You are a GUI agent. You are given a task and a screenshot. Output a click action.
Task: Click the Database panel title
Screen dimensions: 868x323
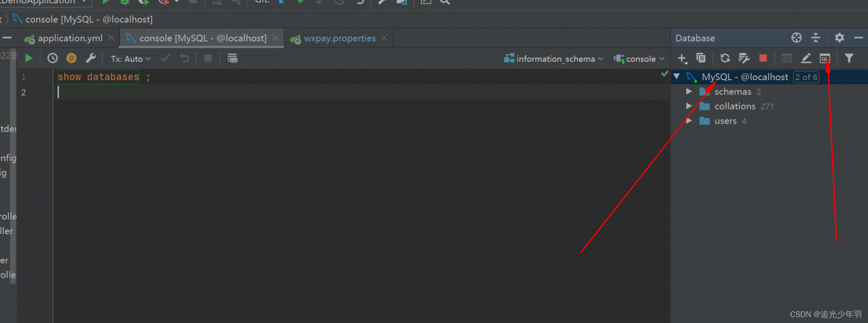click(x=695, y=38)
